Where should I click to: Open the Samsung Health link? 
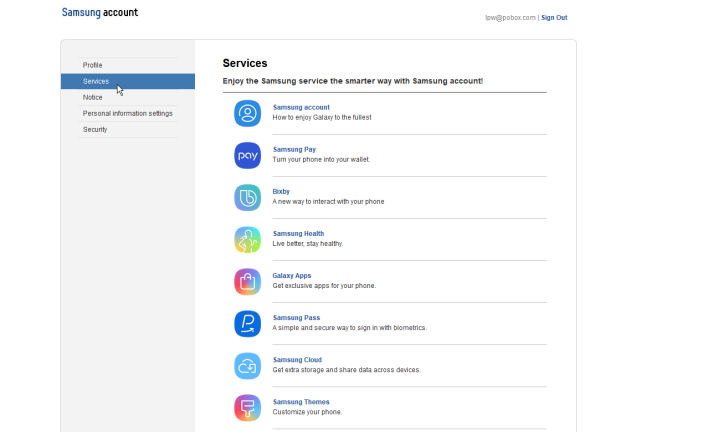click(x=298, y=234)
